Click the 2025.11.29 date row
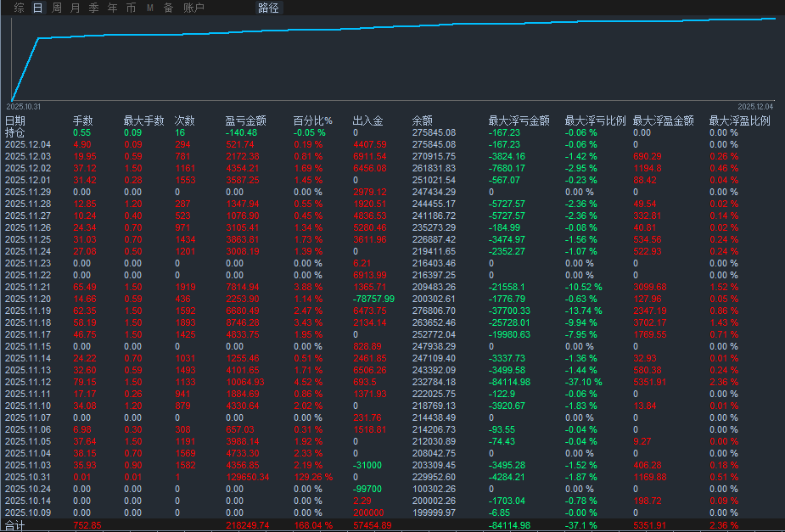Screen dimensions: 785x532 tap(27, 192)
